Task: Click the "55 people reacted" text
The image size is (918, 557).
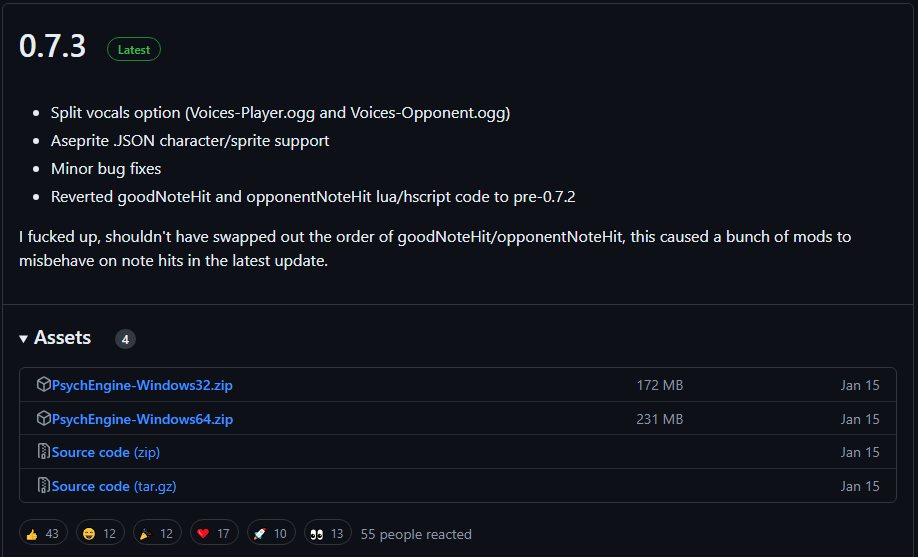Action: coord(416,534)
